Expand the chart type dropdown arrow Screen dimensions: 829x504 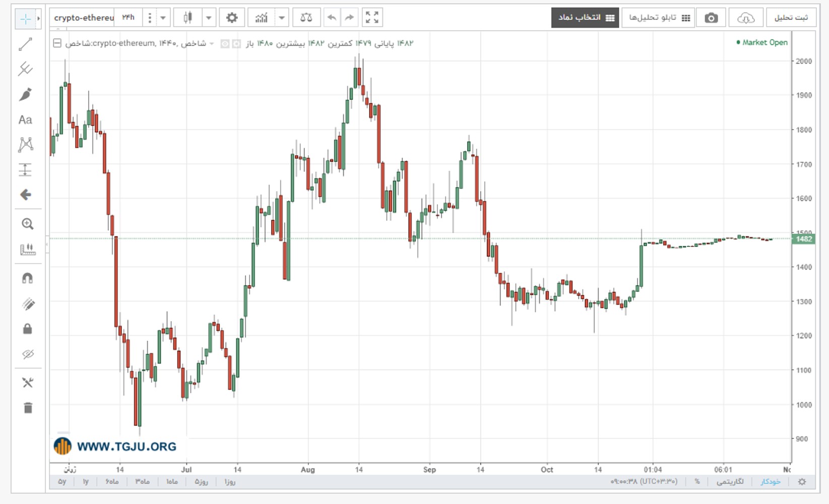coord(209,18)
